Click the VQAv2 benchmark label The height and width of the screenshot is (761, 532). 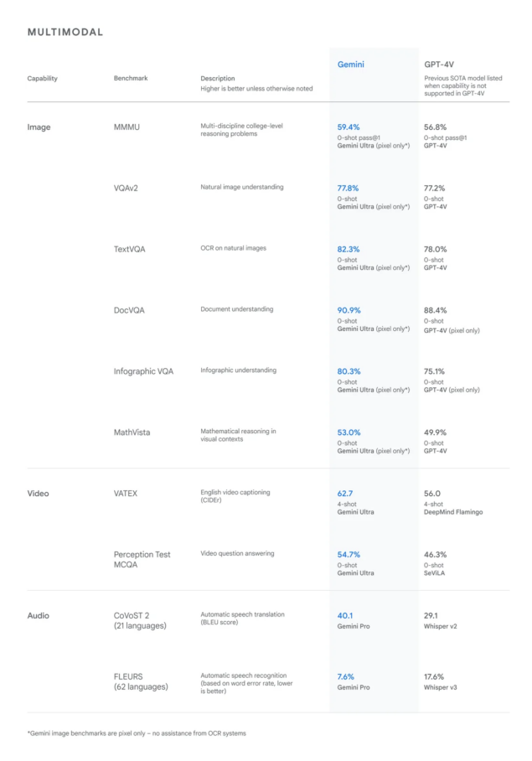(x=126, y=189)
